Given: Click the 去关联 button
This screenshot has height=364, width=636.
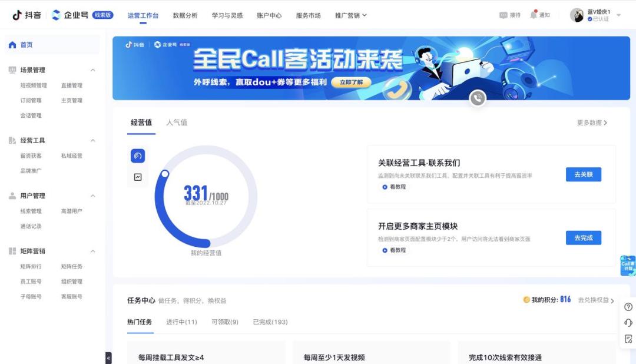Looking at the screenshot, I should coord(584,174).
